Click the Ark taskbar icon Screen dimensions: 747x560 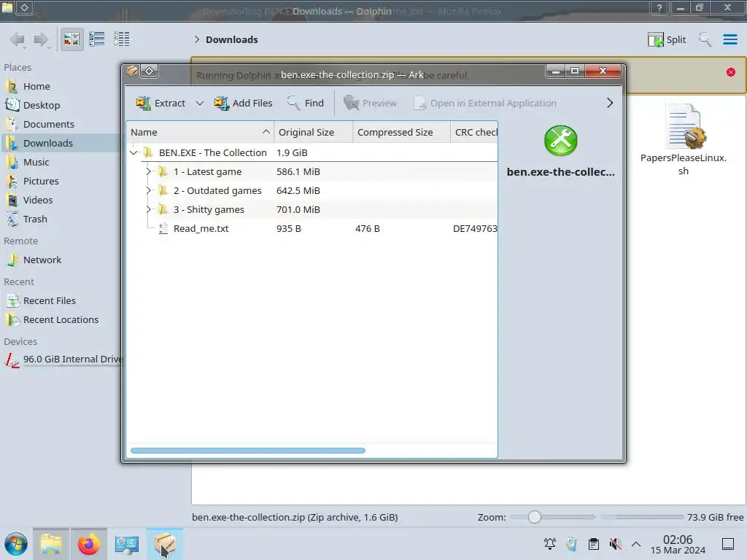point(165,544)
